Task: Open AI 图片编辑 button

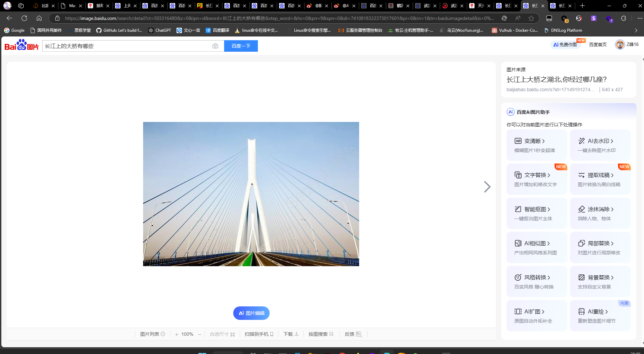Action: click(x=251, y=313)
